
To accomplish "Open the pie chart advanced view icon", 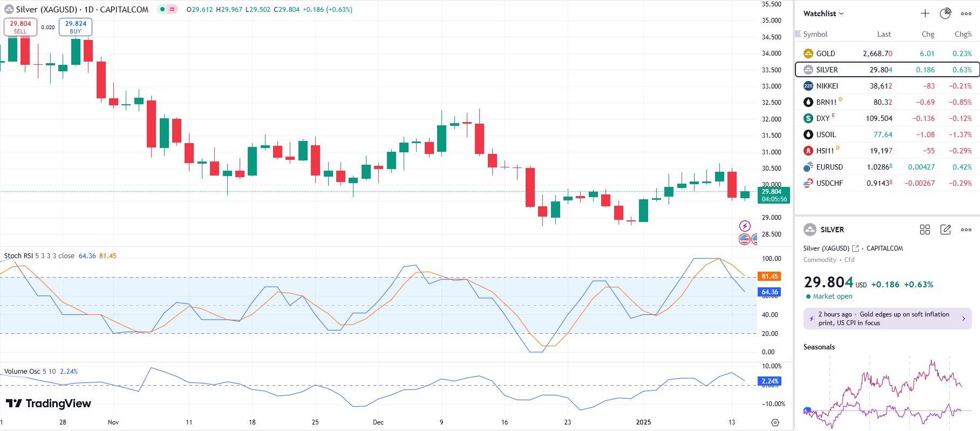I will 945,14.
